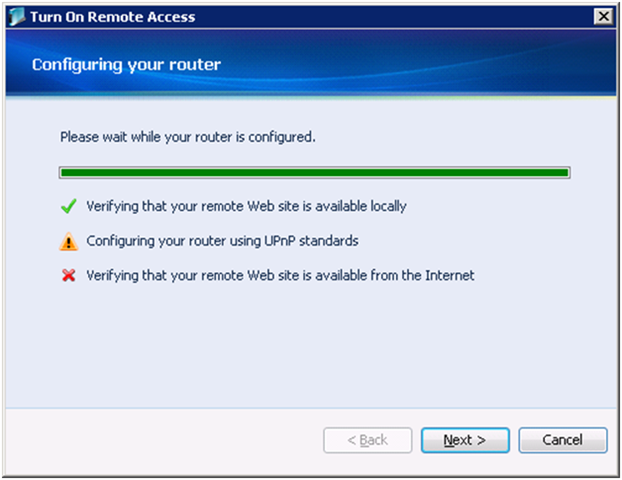Click the green checkmark success icon
Image resolution: width=622 pixels, height=480 pixels.
coord(68,207)
